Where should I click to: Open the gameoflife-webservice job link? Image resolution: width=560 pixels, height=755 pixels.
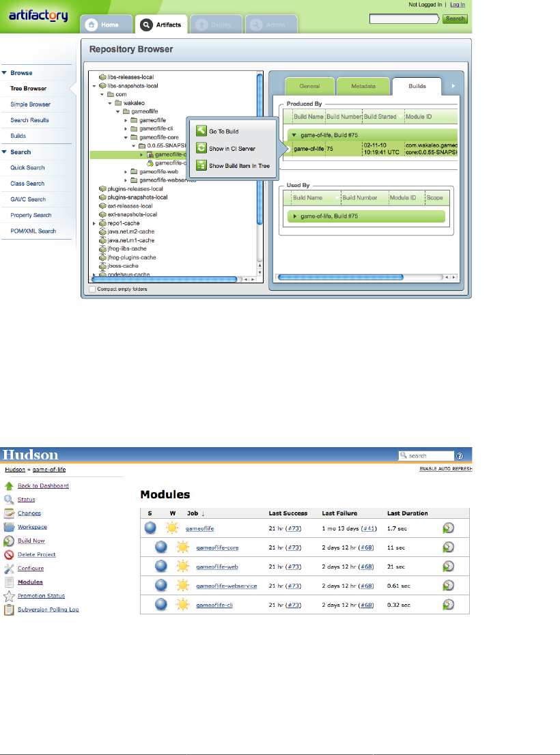tap(226, 586)
